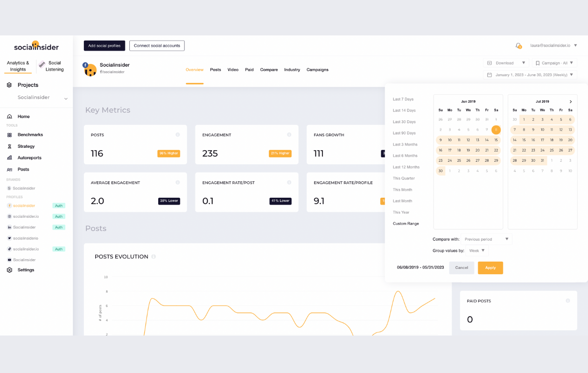This screenshot has width=588, height=373.
Task: Click the info icon on ENGAGEMENT card
Action: (289, 135)
